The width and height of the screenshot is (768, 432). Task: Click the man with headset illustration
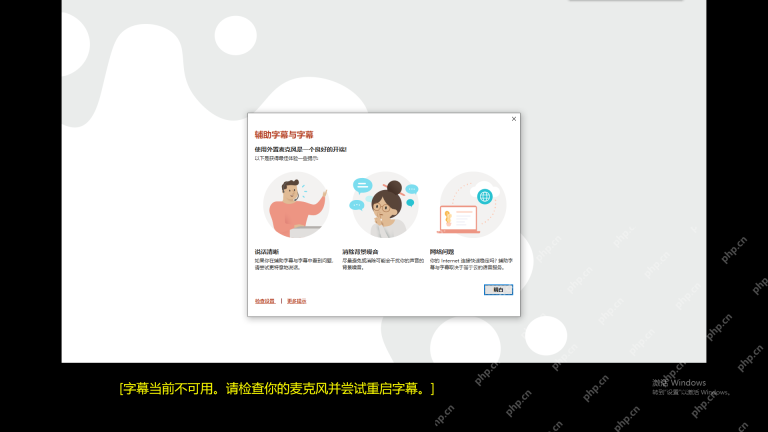296,205
